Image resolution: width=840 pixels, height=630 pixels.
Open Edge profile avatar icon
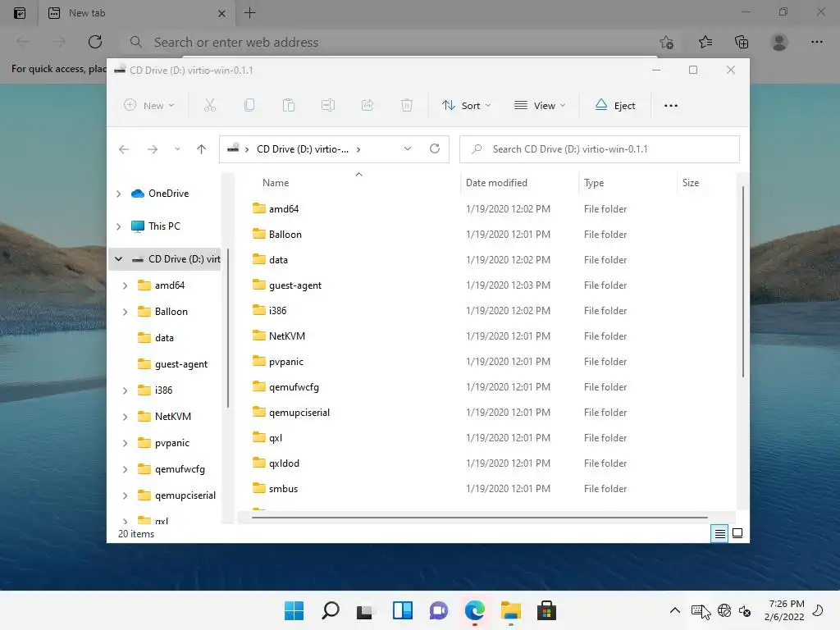pos(779,42)
